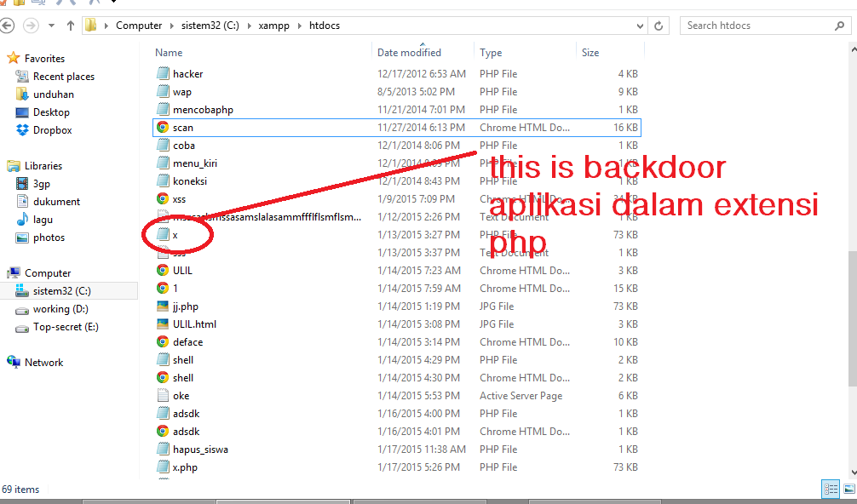Click the vertical scrollbar thumb

click(x=854, y=319)
